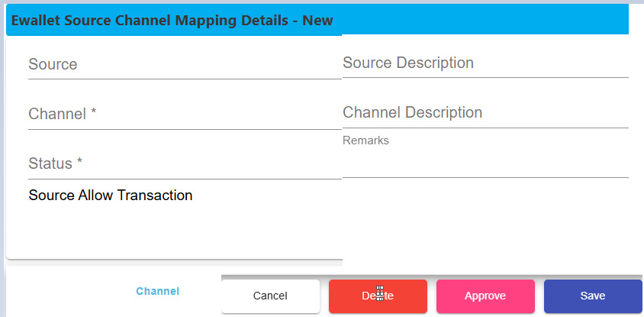This screenshot has width=644, height=317.
Task: Open the Channel required field
Action: [x=183, y=115]
